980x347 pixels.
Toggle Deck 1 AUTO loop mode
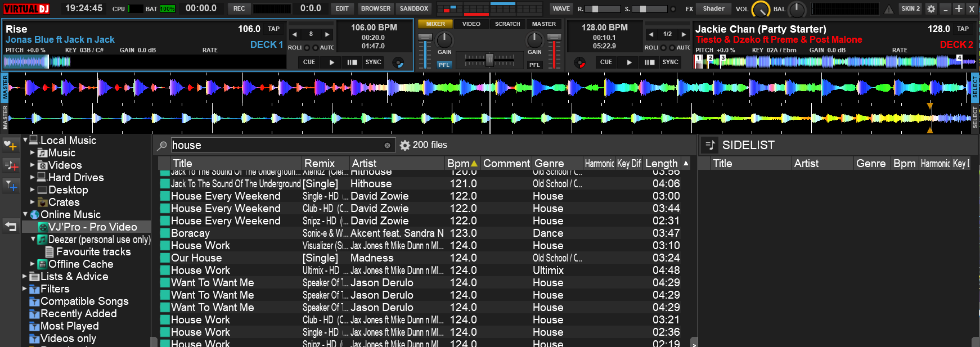315,48
